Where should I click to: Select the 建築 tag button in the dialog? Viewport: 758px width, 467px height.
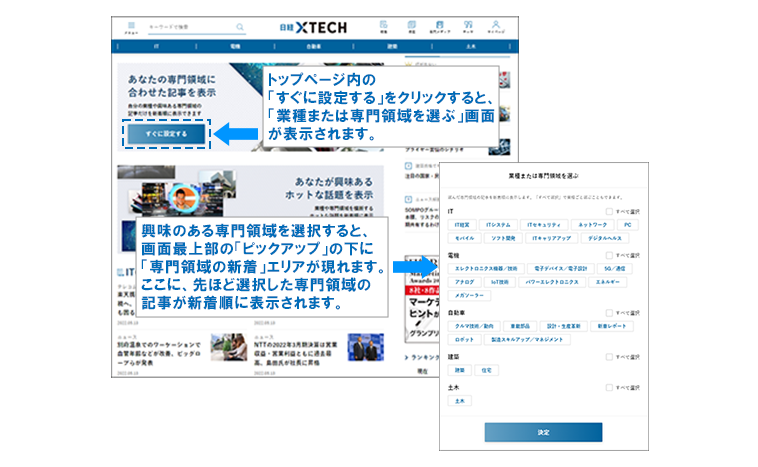pos(460,370)
